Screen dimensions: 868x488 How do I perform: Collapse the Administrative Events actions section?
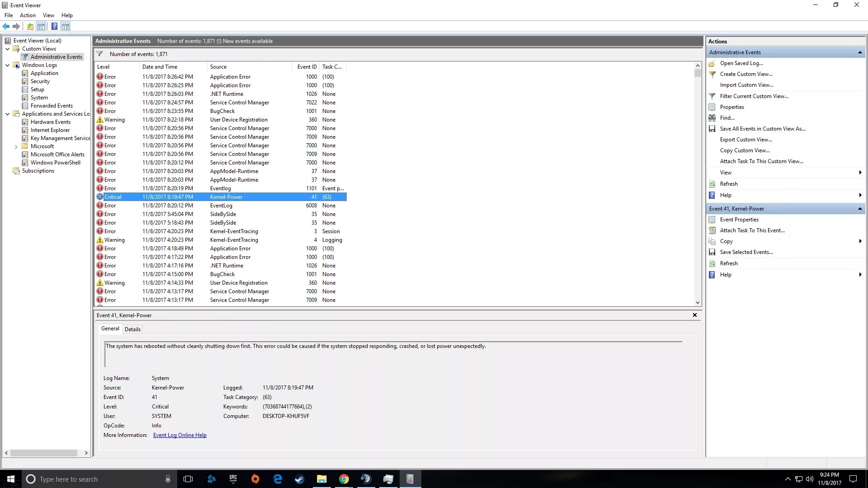pos(859,52)
